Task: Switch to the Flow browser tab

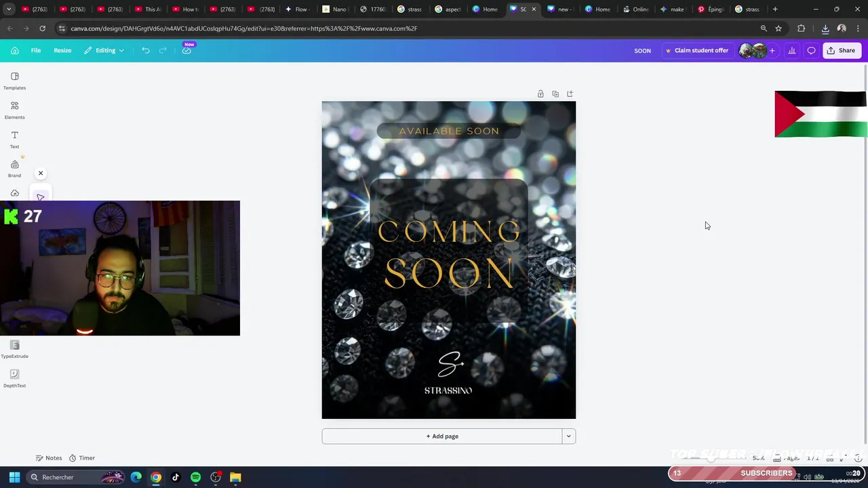Action: [x=296, y=9]
